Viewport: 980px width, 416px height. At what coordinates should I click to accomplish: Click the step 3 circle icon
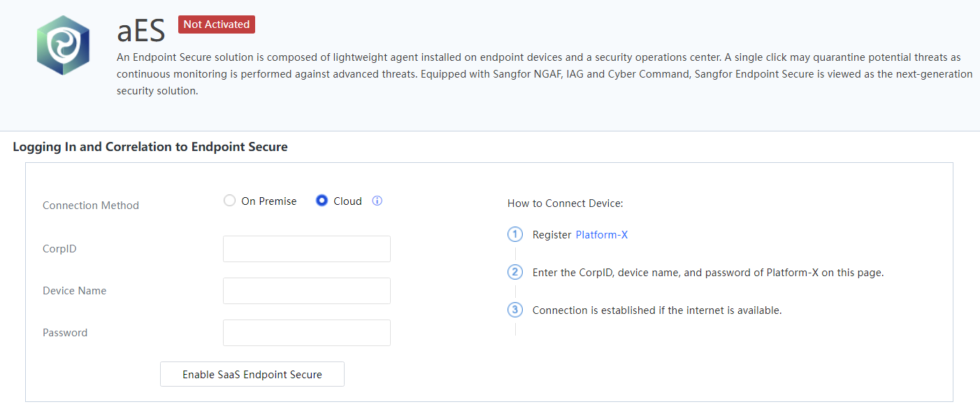pyautogui.click(x=515, y=310)
